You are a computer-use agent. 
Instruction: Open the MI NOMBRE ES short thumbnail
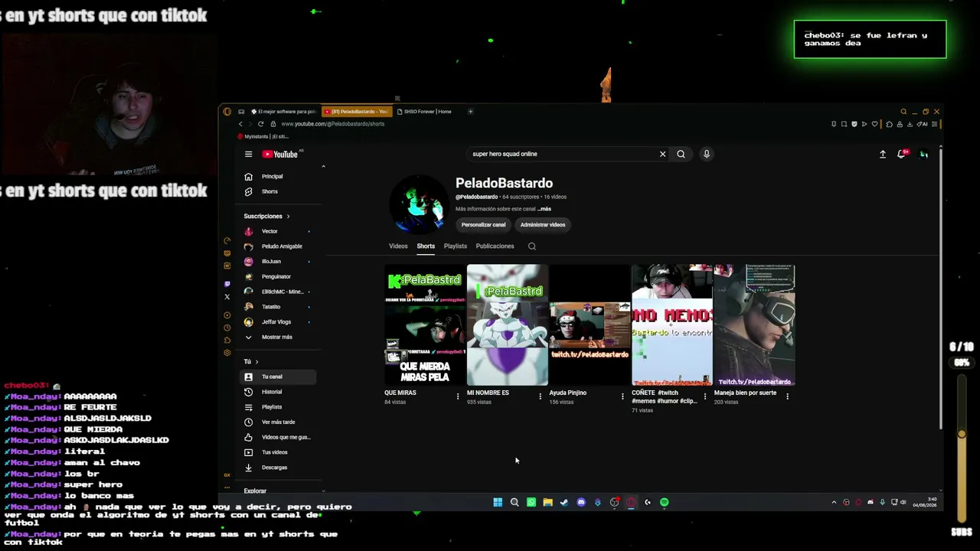point(508,325)
